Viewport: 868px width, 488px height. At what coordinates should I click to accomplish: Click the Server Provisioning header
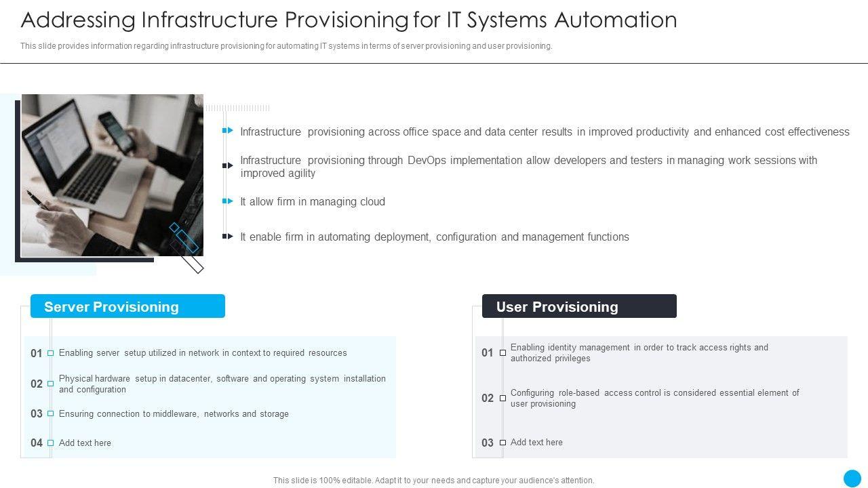pos(127,306)
